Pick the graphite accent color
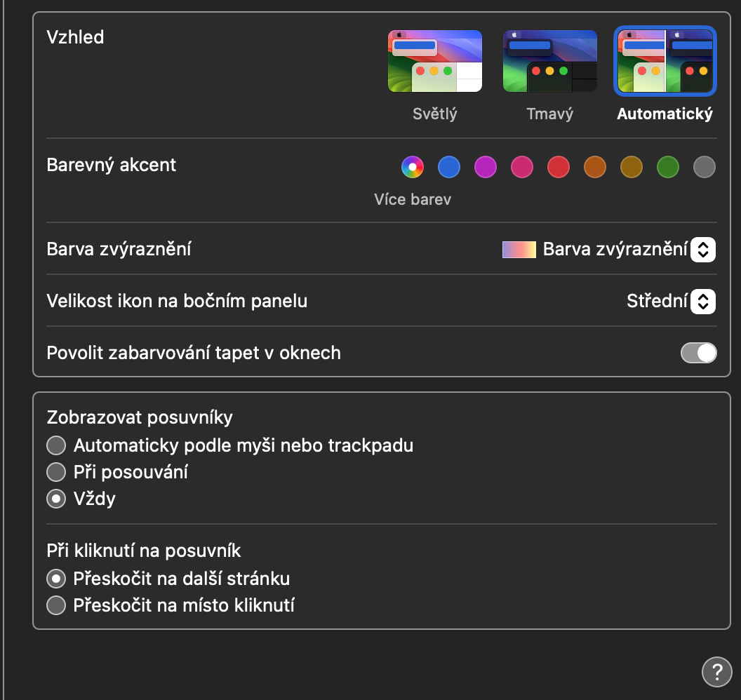 click(705, 167)
